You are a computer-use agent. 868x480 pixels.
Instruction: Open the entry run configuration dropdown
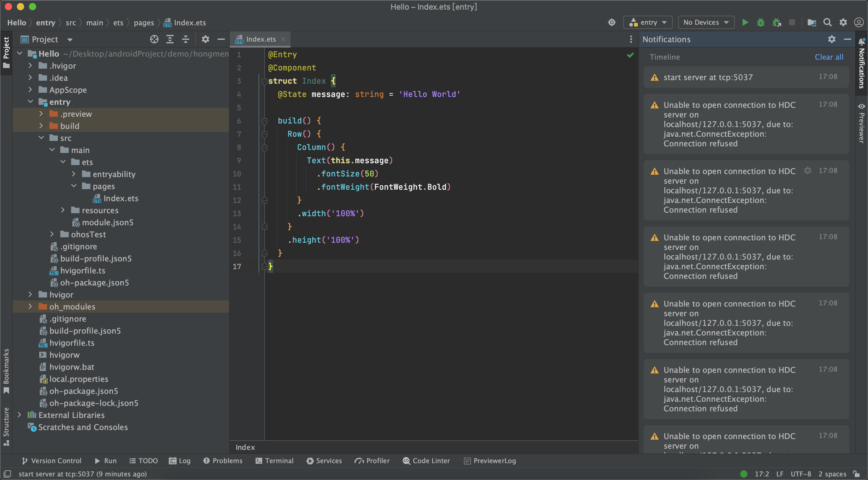(x=648, y=23)
